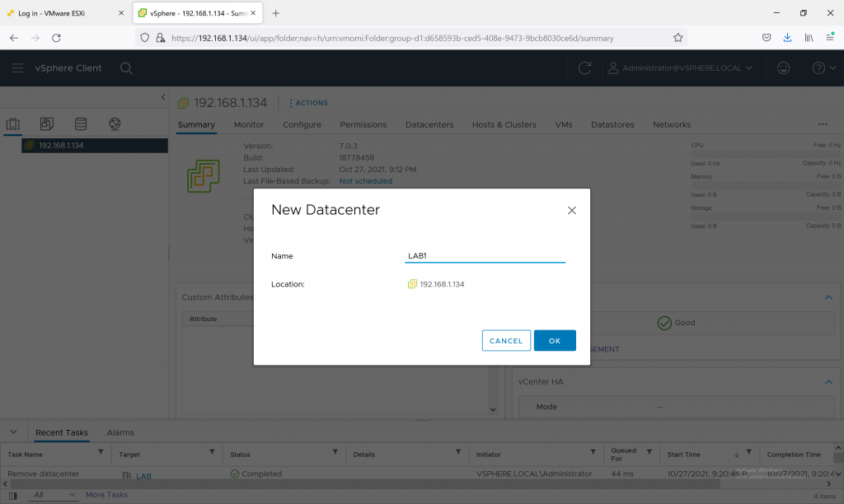Show site security info via the padlock icon
844x504 pixels.
[161, 38]
